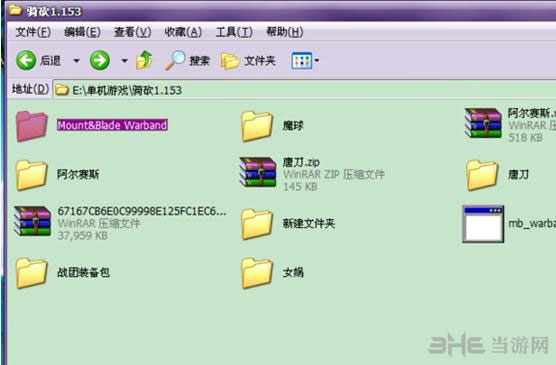Open the 收藏(A) menu
556x365 pixels.
(x=183, y=32)
